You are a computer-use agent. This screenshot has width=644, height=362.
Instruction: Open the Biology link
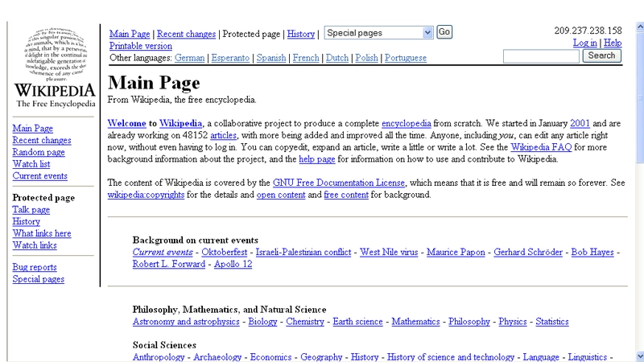tap(262, 322)
